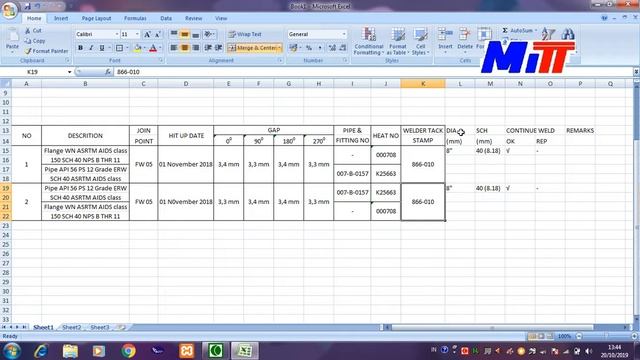Open Format as Table gallery

coord(398,41)
